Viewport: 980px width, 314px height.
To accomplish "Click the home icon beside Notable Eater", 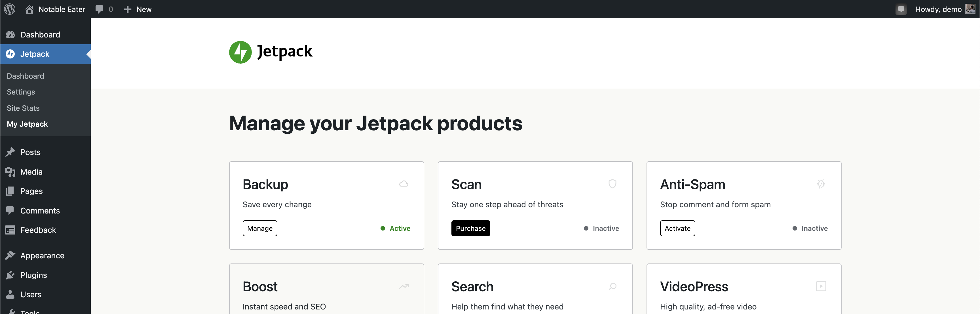I will [29, 9].
